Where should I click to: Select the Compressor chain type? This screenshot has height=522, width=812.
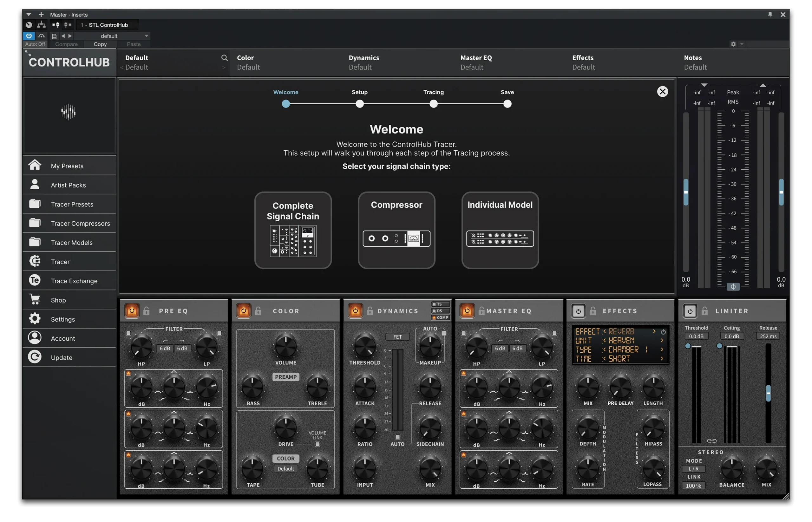point(396,230)
